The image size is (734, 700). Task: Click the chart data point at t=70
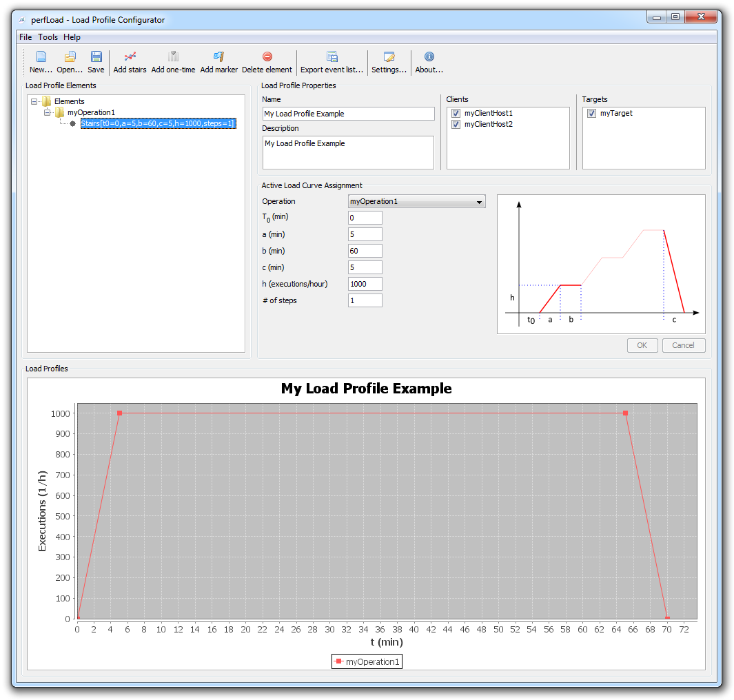[668, 618]
